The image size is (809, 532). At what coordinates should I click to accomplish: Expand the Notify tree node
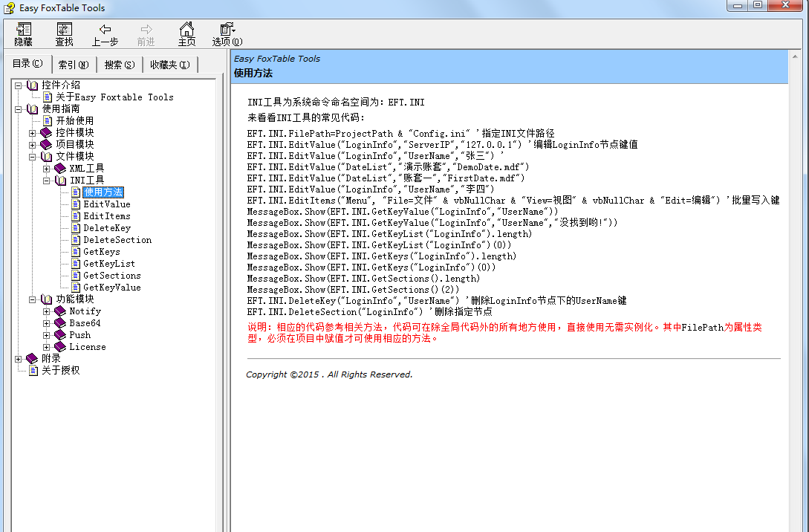(x=46, y=311)
